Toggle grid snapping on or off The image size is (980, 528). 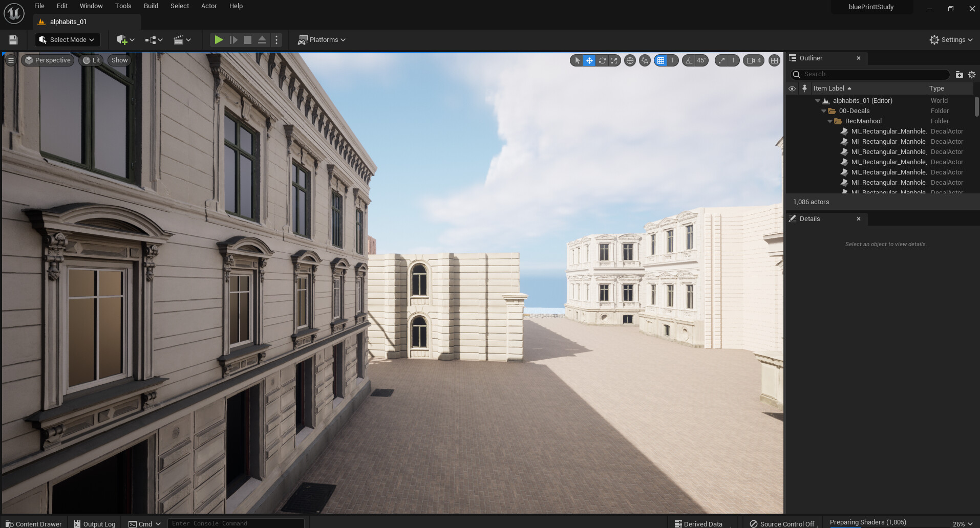coord(662,60)
